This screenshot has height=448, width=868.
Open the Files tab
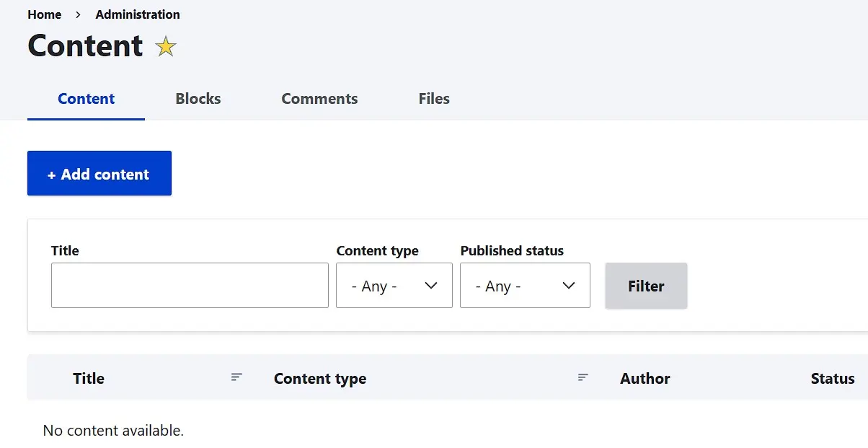[x=433, y=99]
